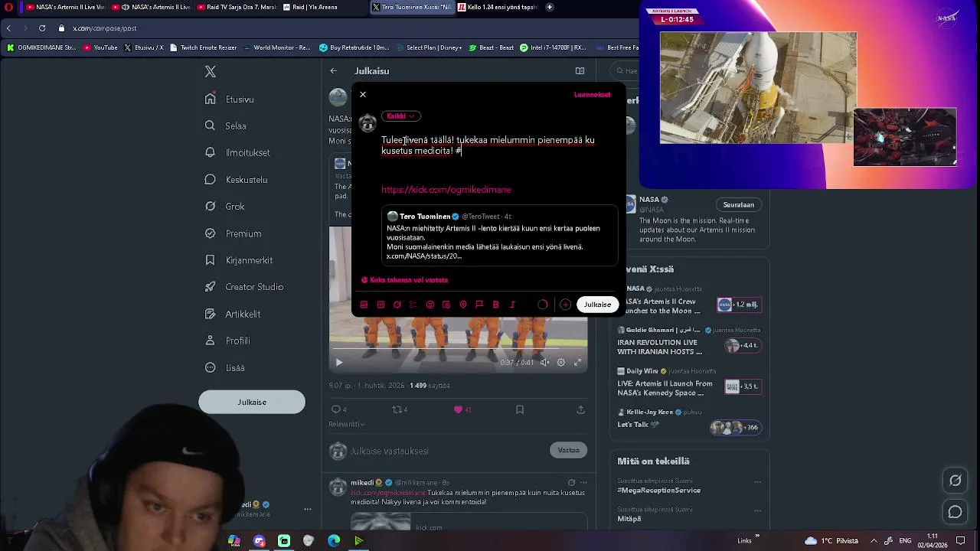Image resolution: width=980 pixels, height=551 pixels.
Task: Open the quoted Tero Tuominen post
Action: [x=500, y=236]
